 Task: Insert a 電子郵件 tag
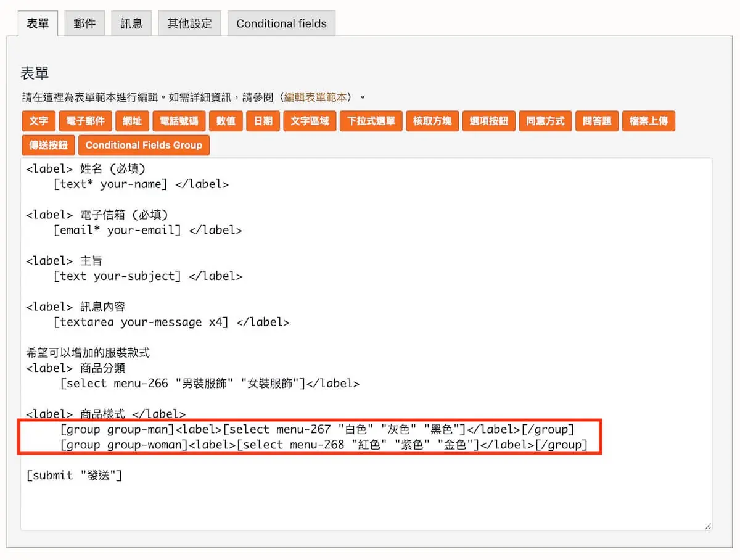[86, 121]
